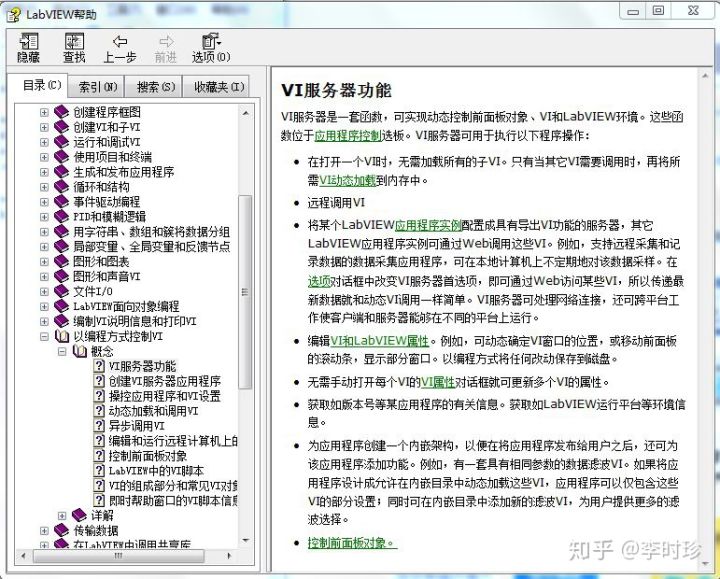
Task: Click the help-page icon beside LabVIEW中的VI脚本
Action: click(99, 471)
